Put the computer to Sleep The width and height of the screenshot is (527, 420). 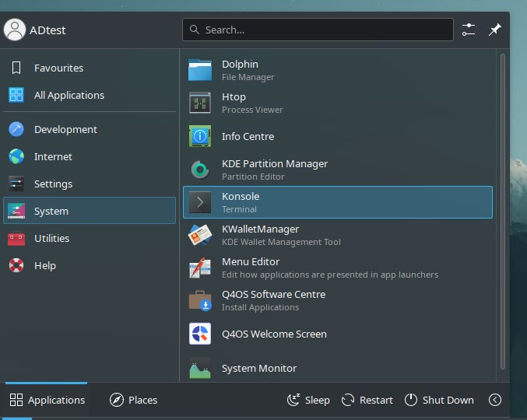pos(308,400)
